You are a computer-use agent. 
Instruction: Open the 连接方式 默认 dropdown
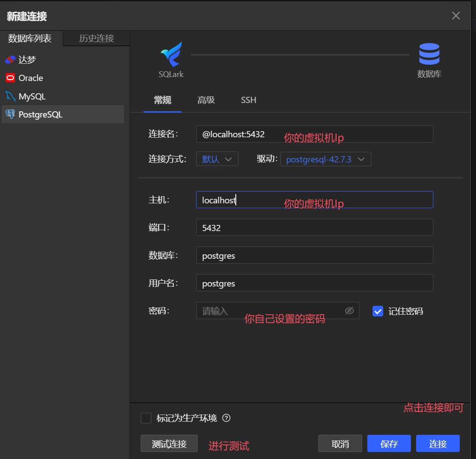pyautogui.click(x=217, y=159)
